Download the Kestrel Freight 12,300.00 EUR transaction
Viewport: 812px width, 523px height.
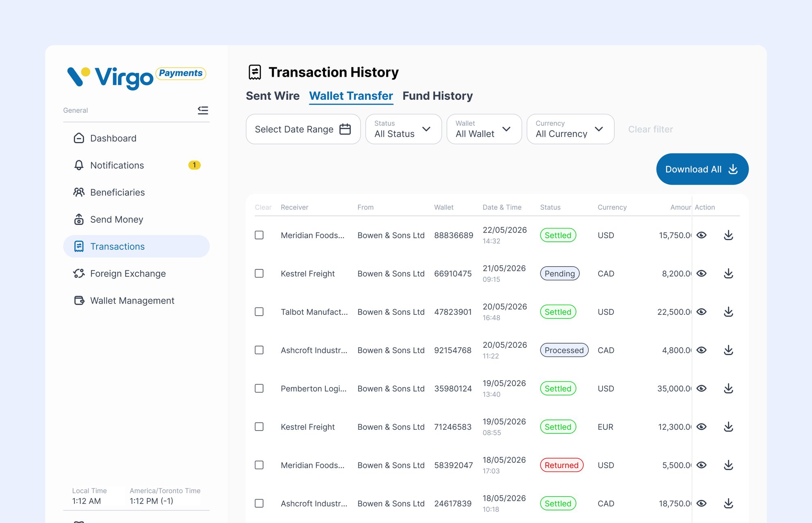pyautogui.click(x=728, y=427)
